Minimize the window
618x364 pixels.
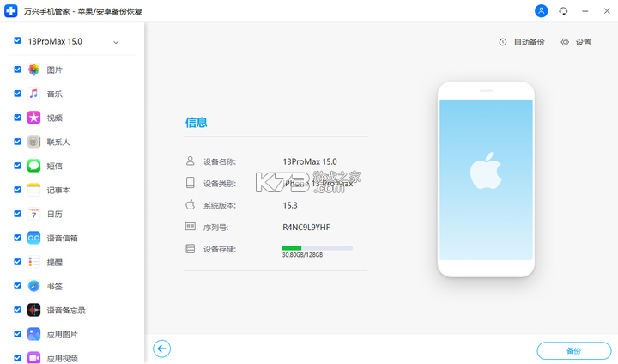(x=585, y=11)
